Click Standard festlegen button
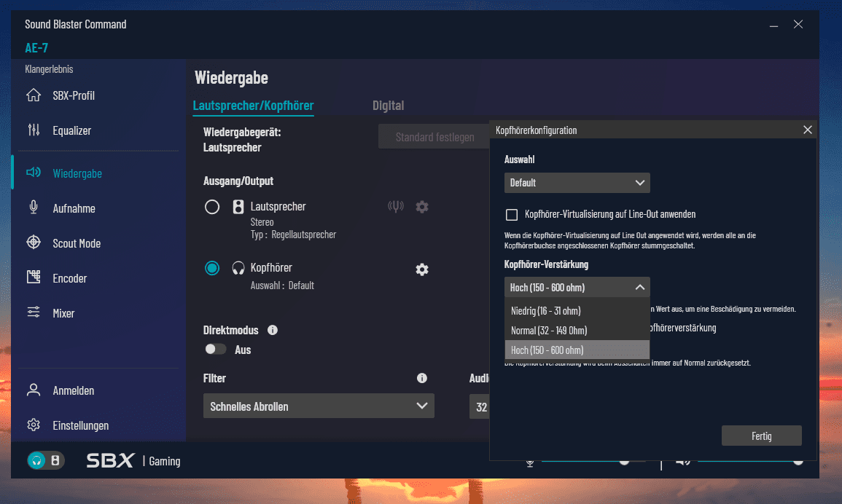 pos(434,137)
